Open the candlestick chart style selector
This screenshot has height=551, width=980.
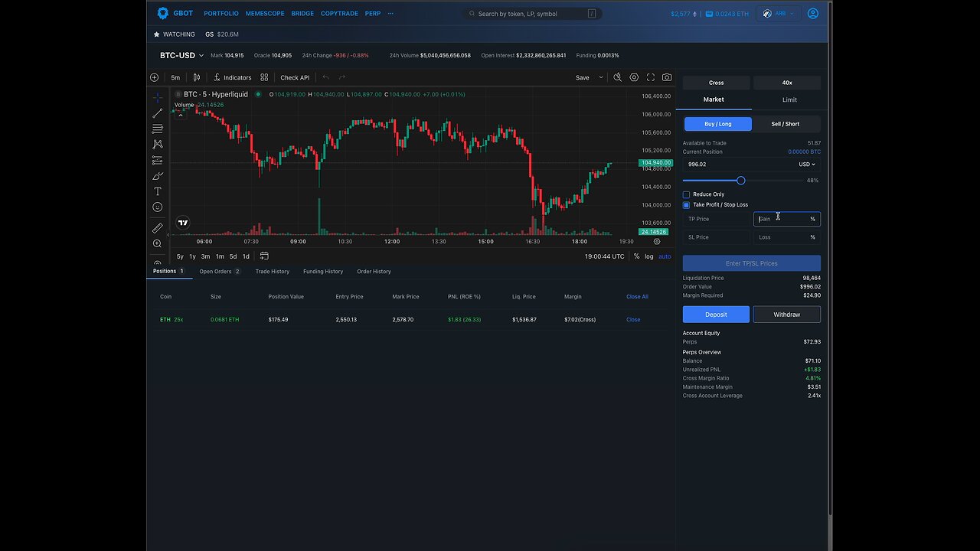197,77
